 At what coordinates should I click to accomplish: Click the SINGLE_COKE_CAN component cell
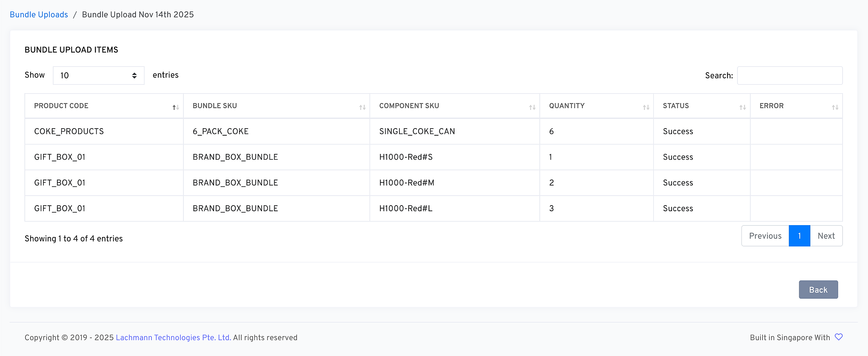(417, 131)
